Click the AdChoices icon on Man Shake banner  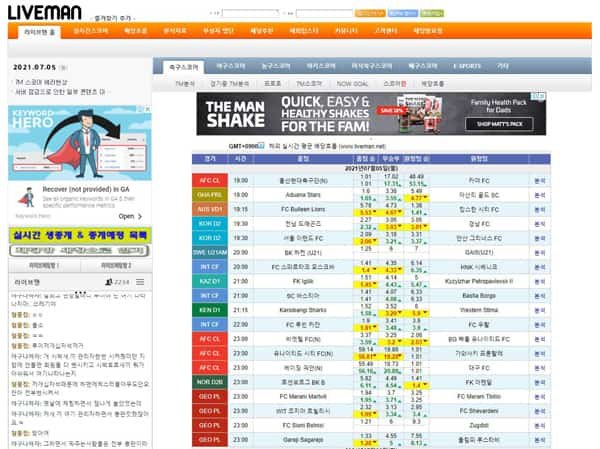click(x=539, y=96)
